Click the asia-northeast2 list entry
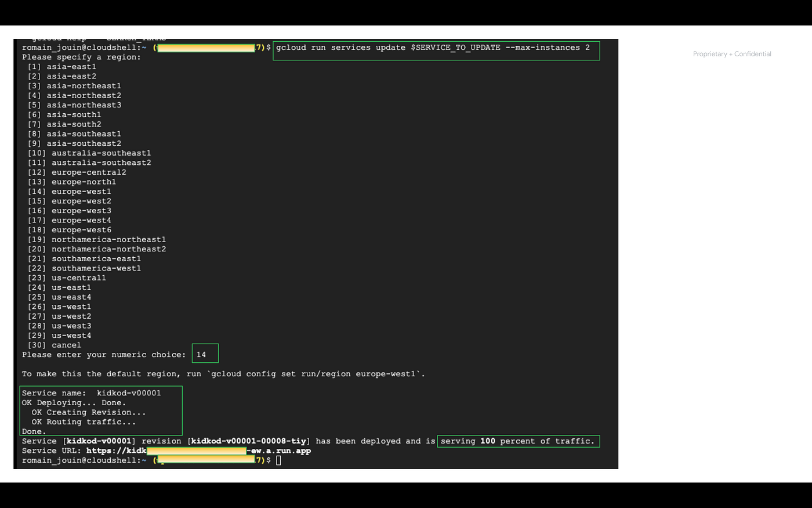 [74, 95]
